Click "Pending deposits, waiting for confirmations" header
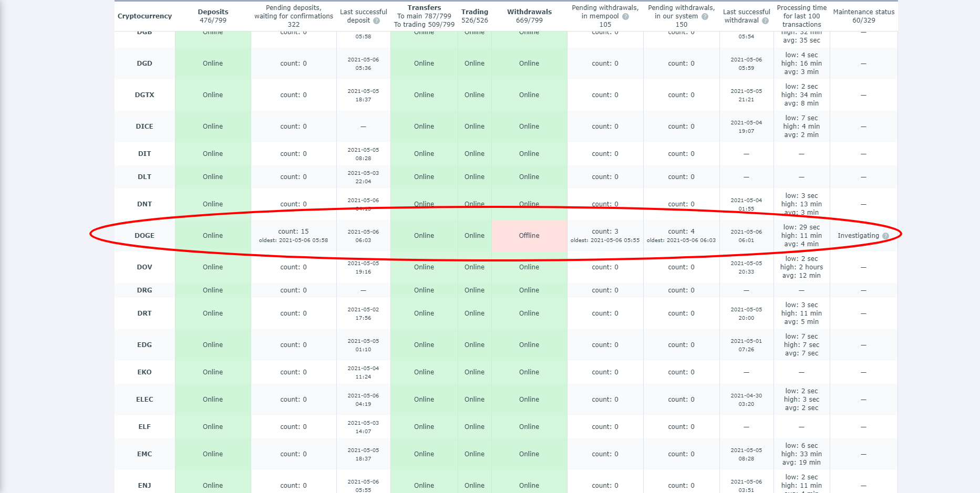 [294, 16]
